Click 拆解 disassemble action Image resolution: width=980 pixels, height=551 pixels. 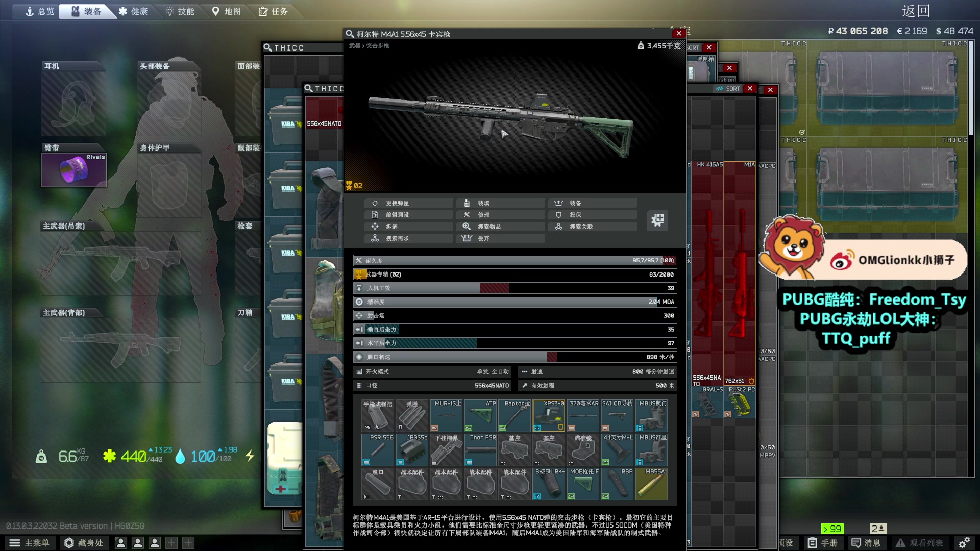pyautogui.click(x=408, y=227)
